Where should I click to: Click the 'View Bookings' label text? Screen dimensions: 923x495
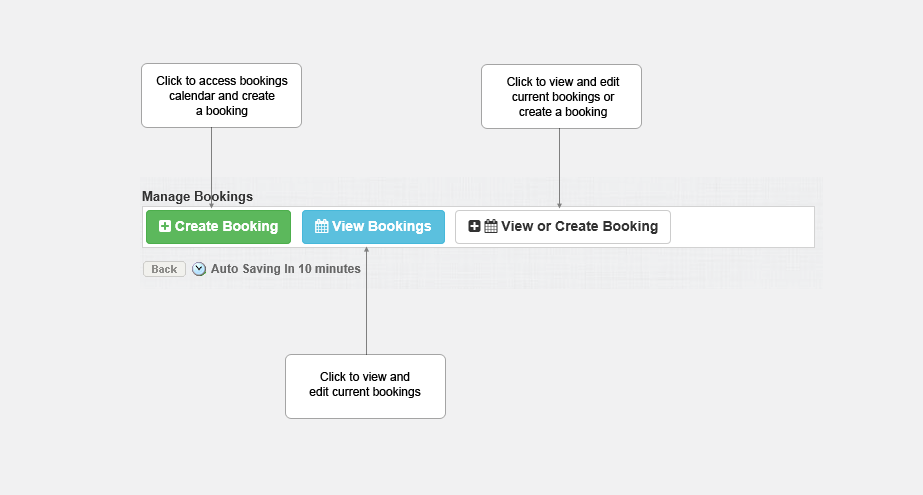point(381,226)
